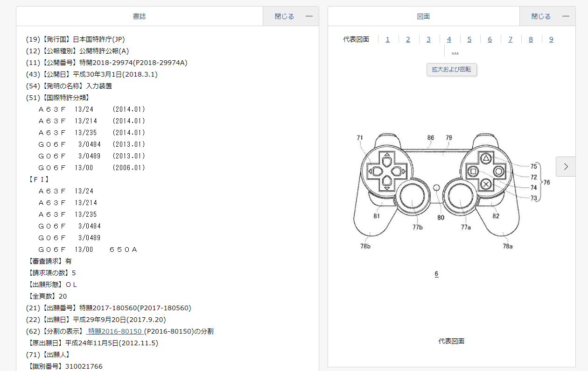This screenshot has height=371, width=588.
Task: Open drawing number 2
Action: tap(408, 39)
